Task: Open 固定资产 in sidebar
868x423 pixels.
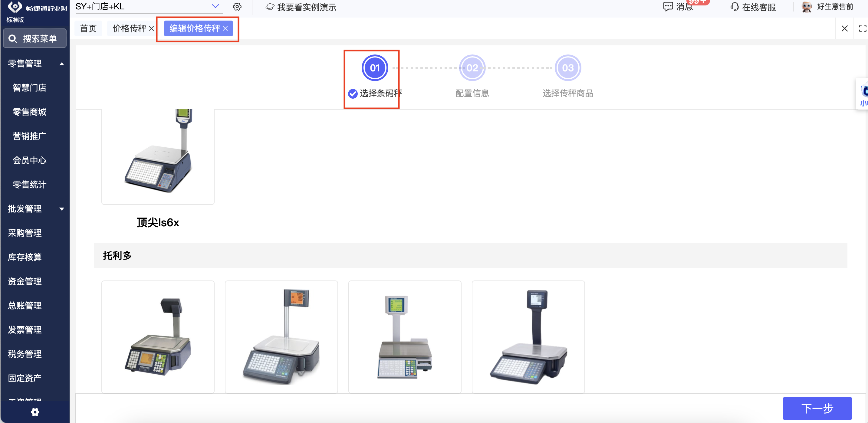Action: 25,379
